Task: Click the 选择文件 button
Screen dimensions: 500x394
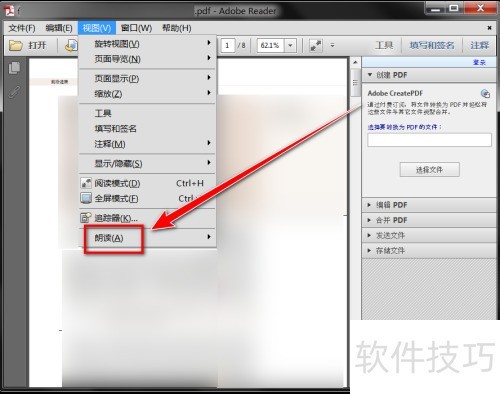Action: 429,170
